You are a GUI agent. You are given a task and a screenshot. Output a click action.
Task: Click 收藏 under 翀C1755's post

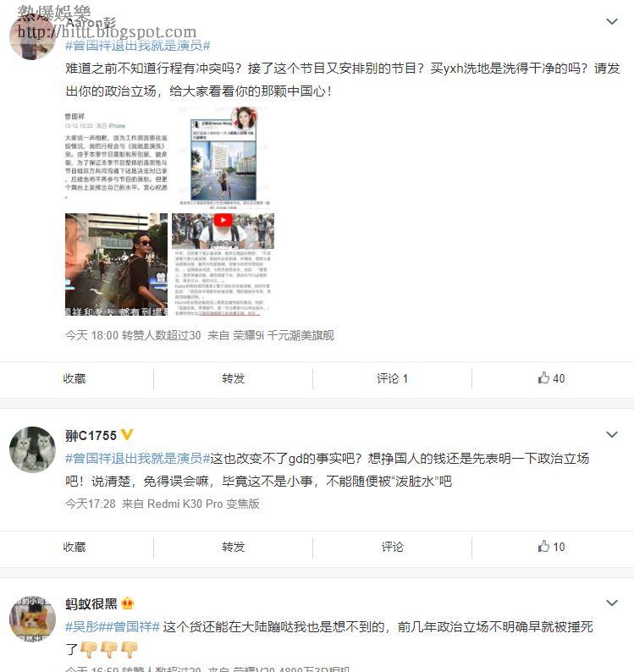pyautogui.click(x=74, y=547)
